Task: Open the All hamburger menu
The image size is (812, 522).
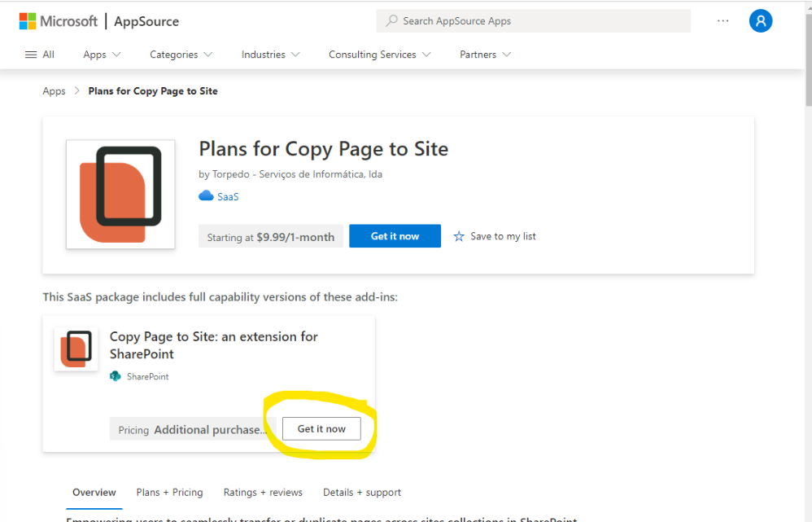Action: tap(40, 55)
